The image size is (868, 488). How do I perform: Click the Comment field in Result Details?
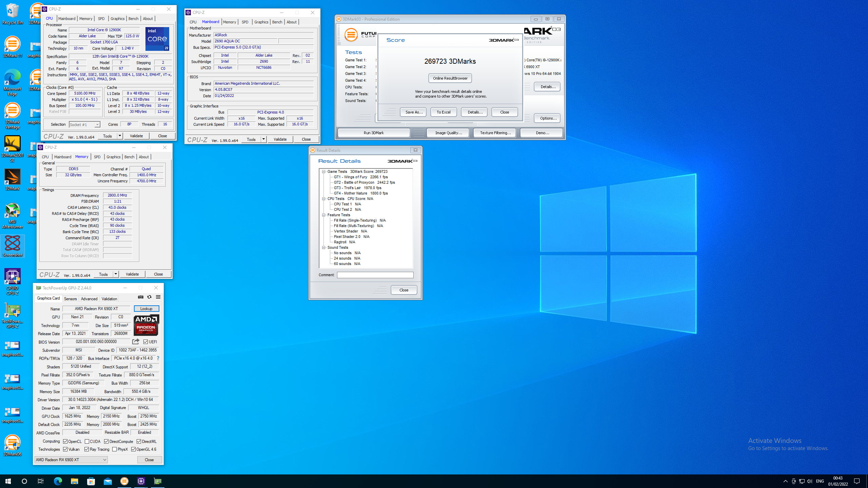pos(375,275)
